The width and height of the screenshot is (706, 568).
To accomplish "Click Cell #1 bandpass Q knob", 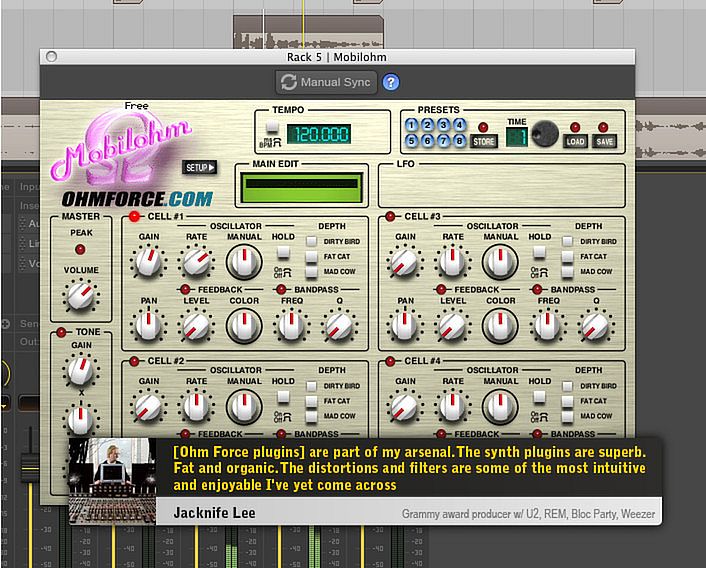I will click(x=339, y=326).
